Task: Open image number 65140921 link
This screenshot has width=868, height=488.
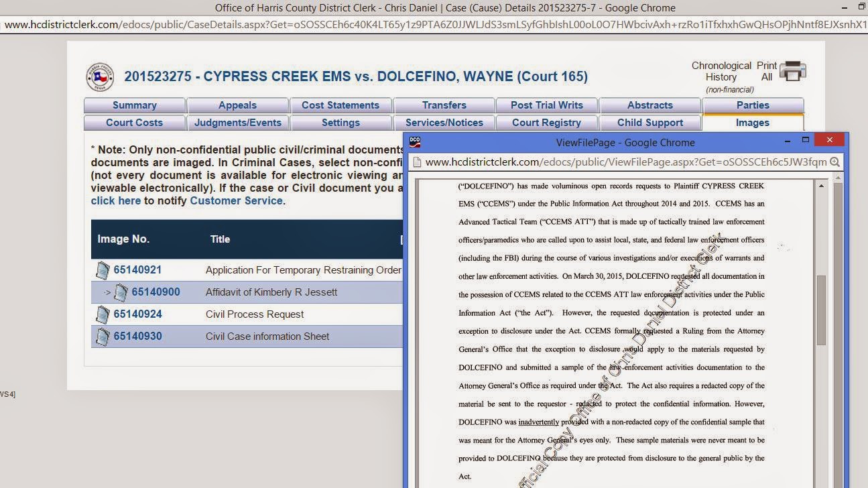Action: click(137, 270)
